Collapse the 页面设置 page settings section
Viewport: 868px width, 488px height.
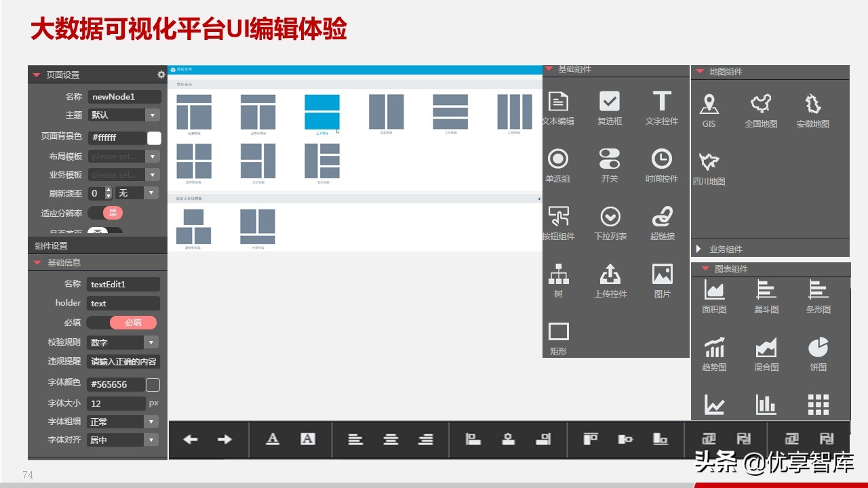37,75
